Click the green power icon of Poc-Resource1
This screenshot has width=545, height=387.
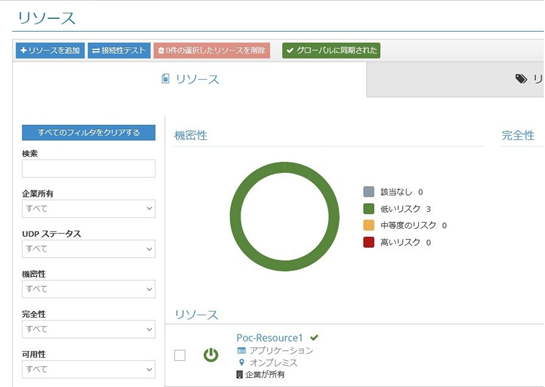[211, 355]
